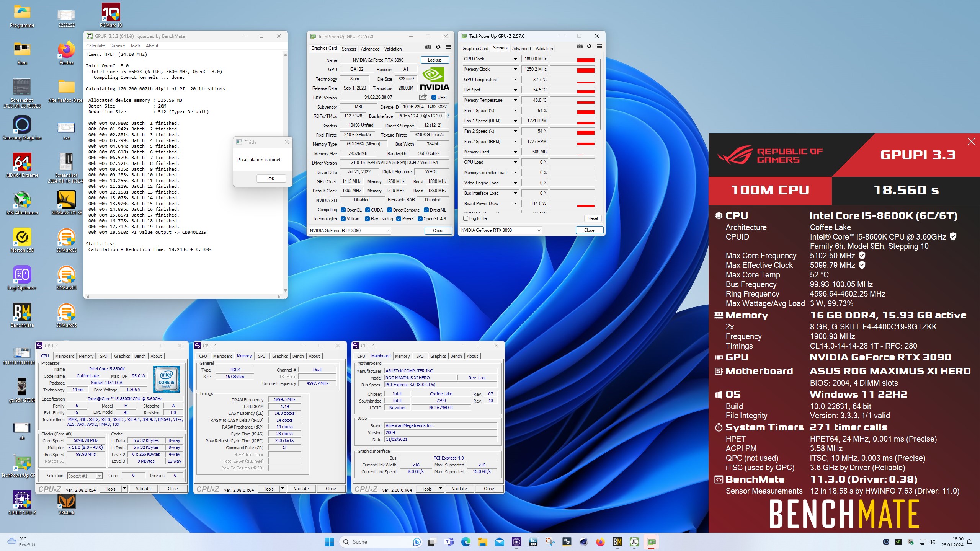Open GPU selector dropdown in GPU-Z Sensors window

click(x=501, y=230)
